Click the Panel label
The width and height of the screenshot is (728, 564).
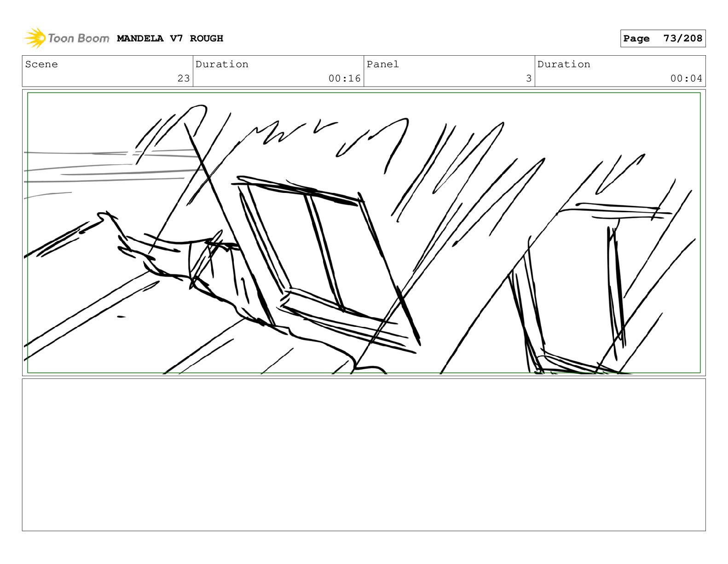pos(382,64)
